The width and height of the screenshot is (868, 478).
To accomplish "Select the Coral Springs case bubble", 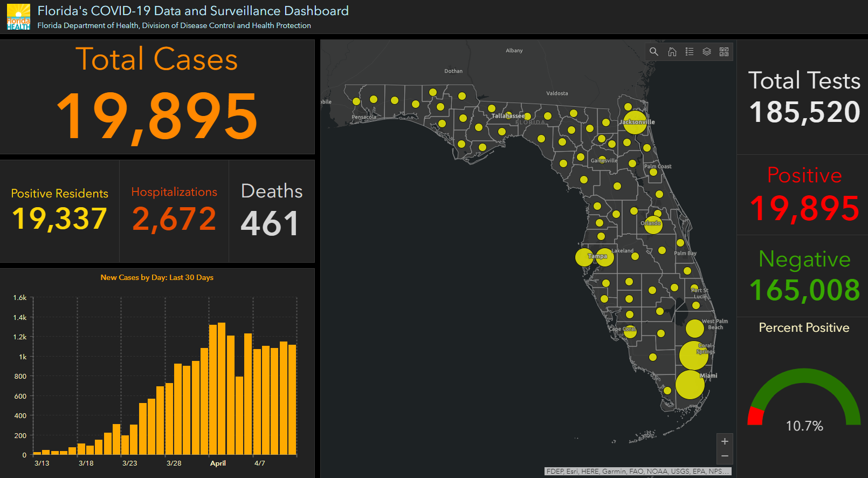I will pos(693,355).
